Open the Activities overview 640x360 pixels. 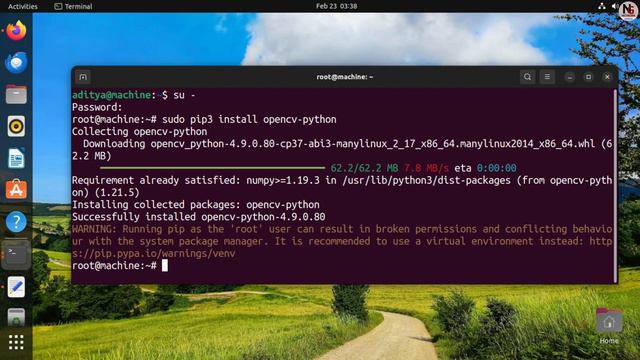coord(22,6)
